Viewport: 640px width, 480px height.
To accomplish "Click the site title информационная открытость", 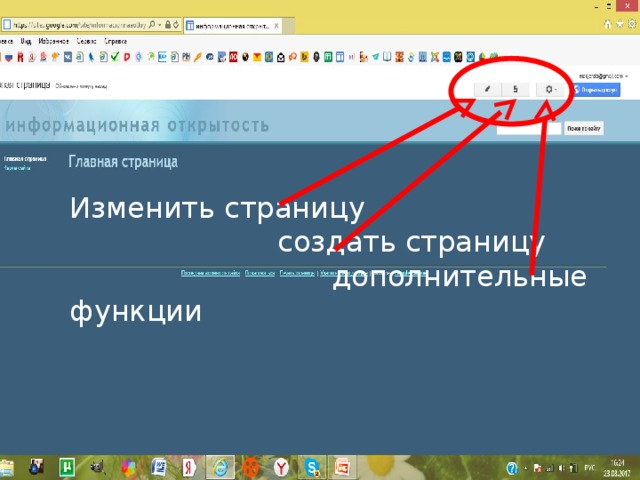I will pyautogui.click(x=137, y=125).
